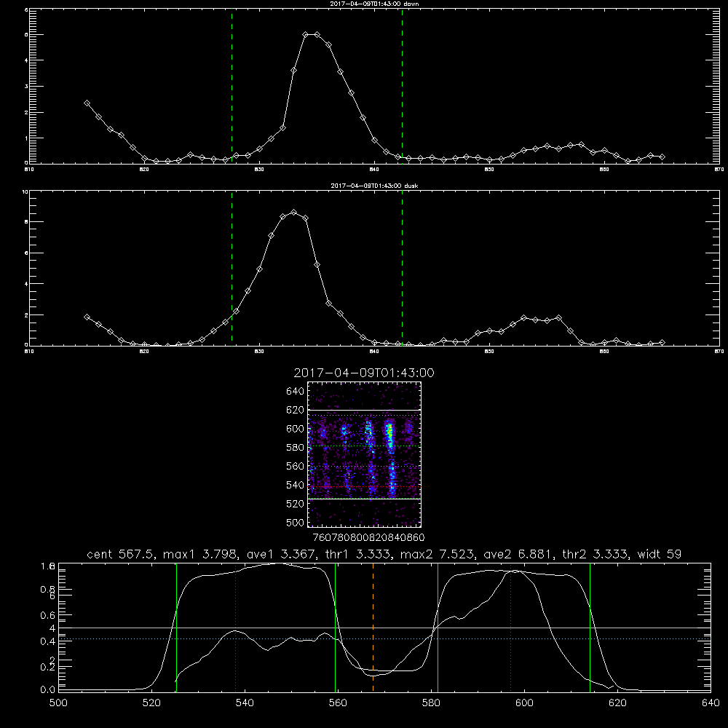Click the peak data point of the dusk curve

pyautogui.click(x=293, y=212)
